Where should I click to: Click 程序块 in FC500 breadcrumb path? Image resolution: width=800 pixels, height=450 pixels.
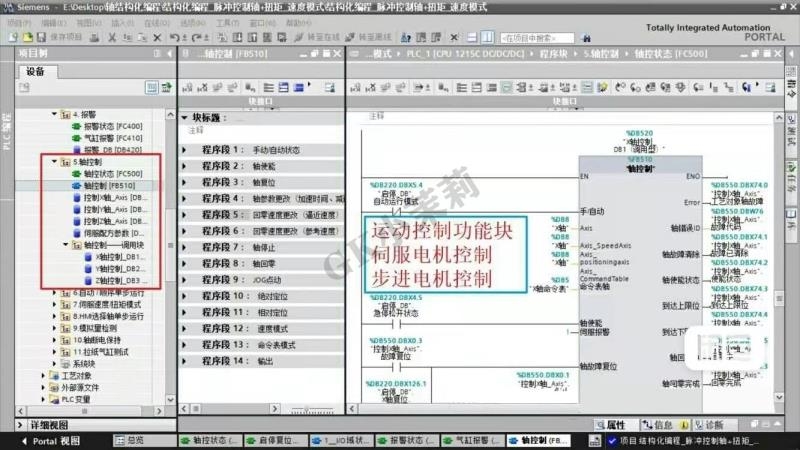[553, 54]
